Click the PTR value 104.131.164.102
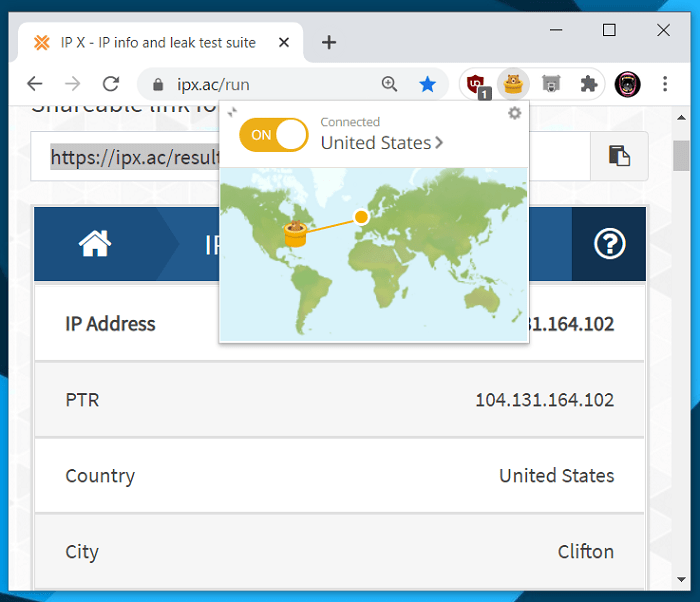This screenshot has width=700, height=602. click(545, 400)
